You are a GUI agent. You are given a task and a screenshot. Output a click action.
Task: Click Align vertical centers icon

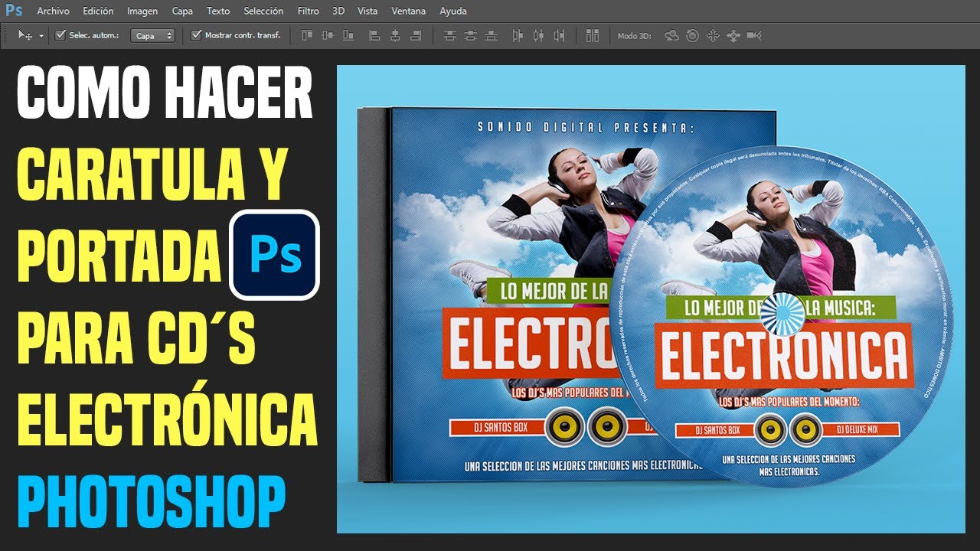pos(328,35)
